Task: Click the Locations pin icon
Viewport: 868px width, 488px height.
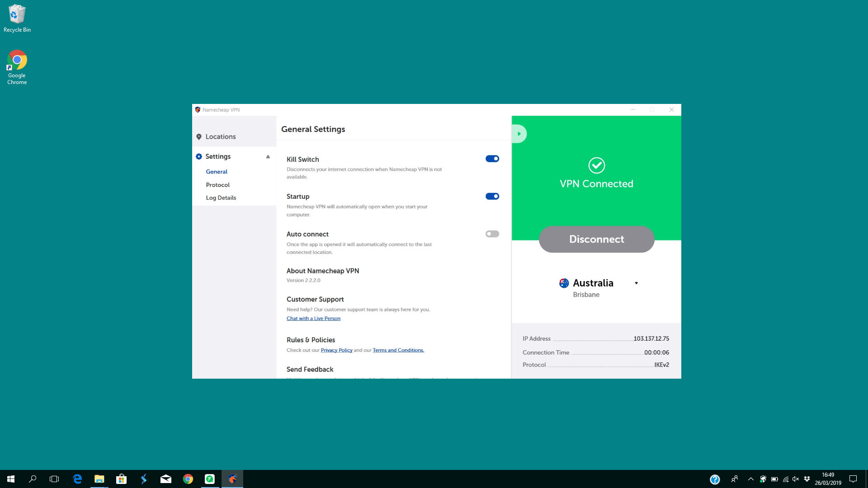Action: [x=198, y=136]
